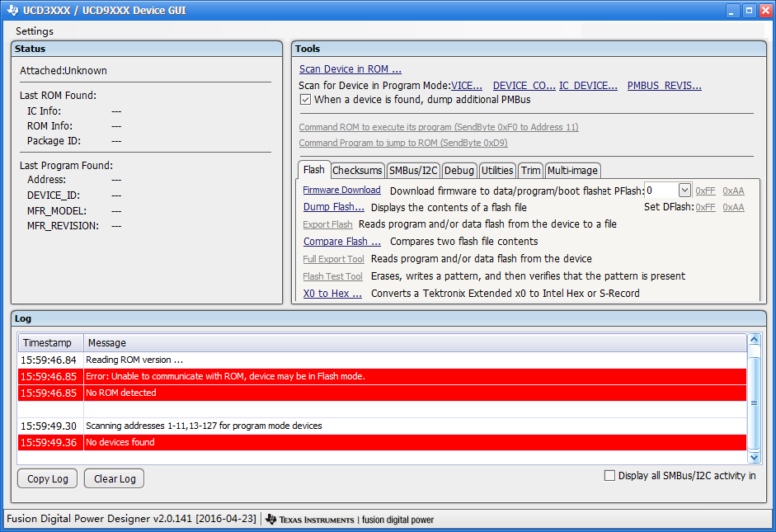Click the Flash Test Tool link

[332, 276]
